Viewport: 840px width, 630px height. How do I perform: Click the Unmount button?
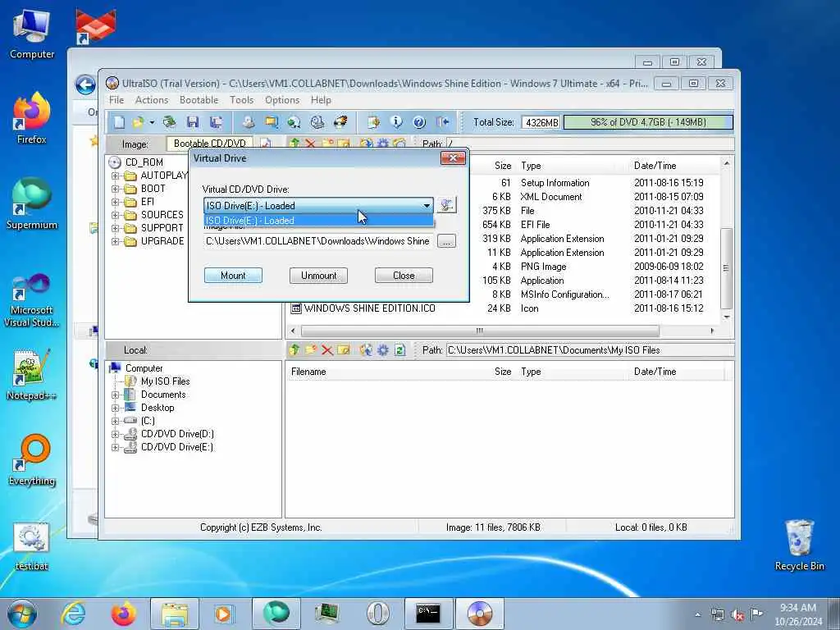point(319,276)
